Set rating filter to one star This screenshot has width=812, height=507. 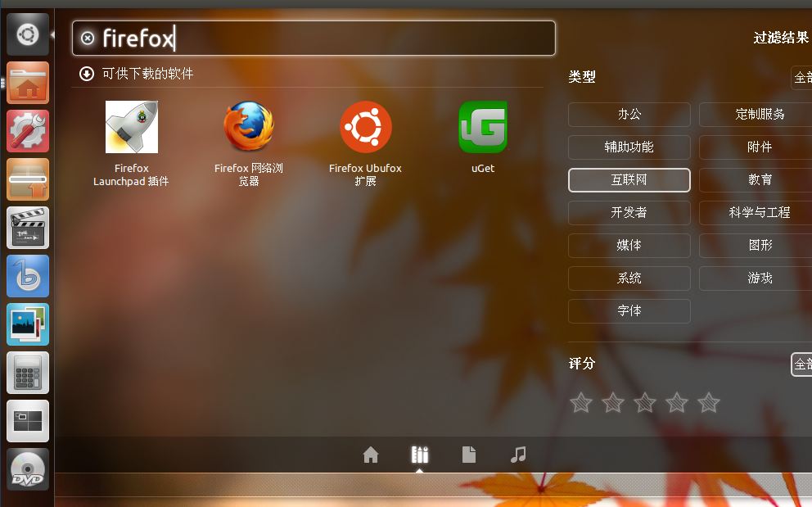581,402
